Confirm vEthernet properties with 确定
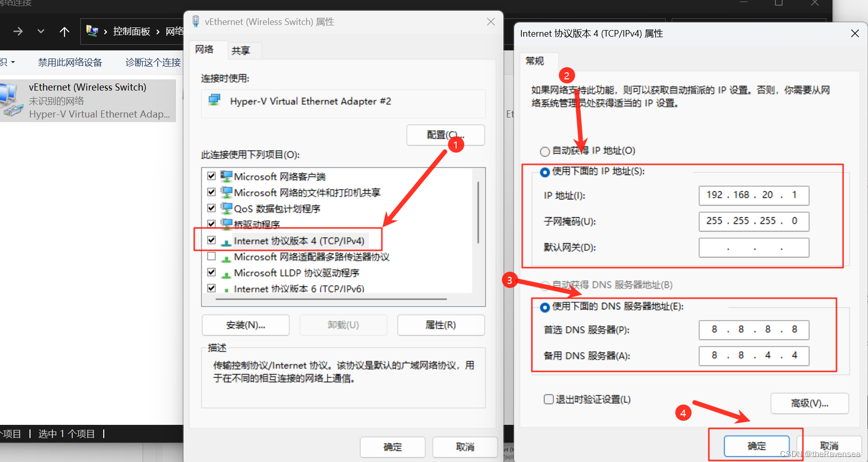 point(393,447)
